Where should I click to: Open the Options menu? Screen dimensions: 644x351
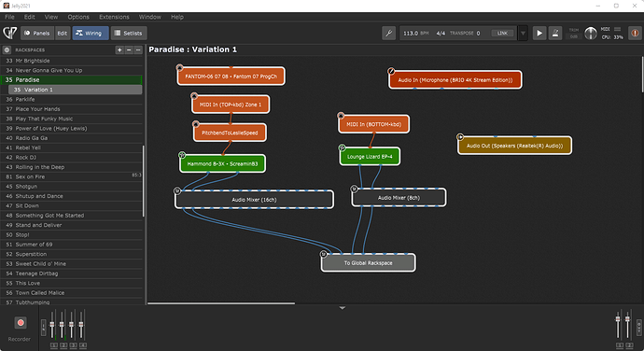(78, 17)
